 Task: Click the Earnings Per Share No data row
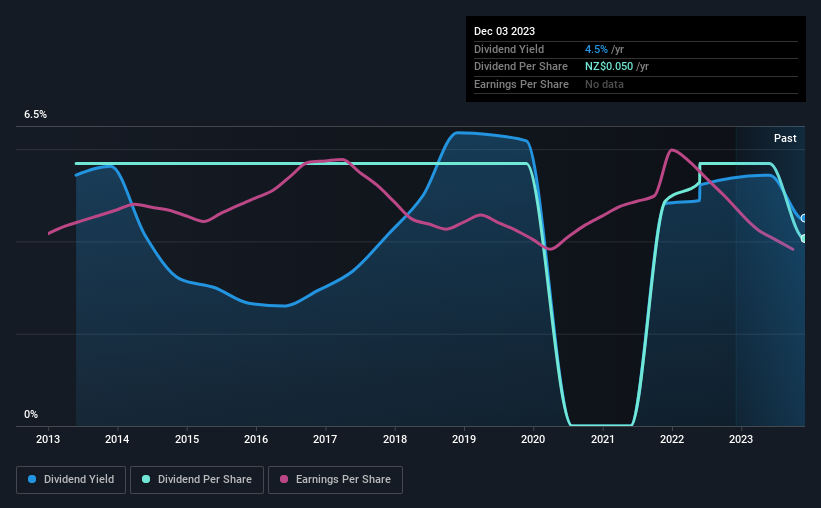(636, 84)
